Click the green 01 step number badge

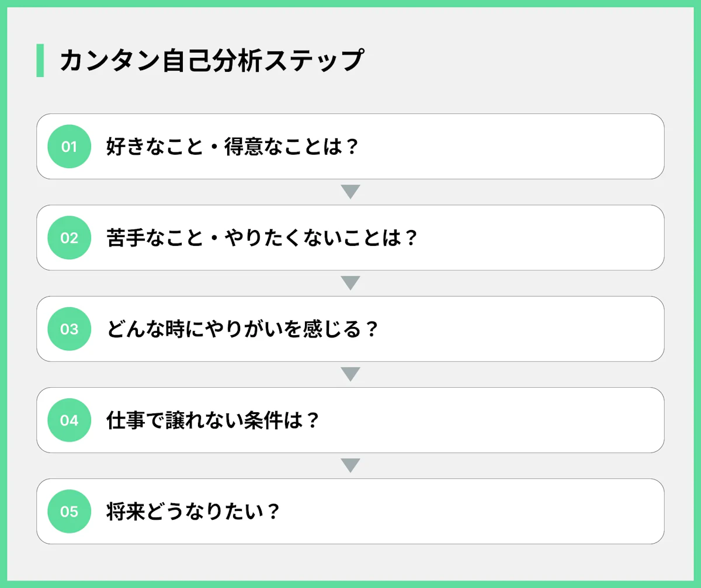(x=69, y=147)
